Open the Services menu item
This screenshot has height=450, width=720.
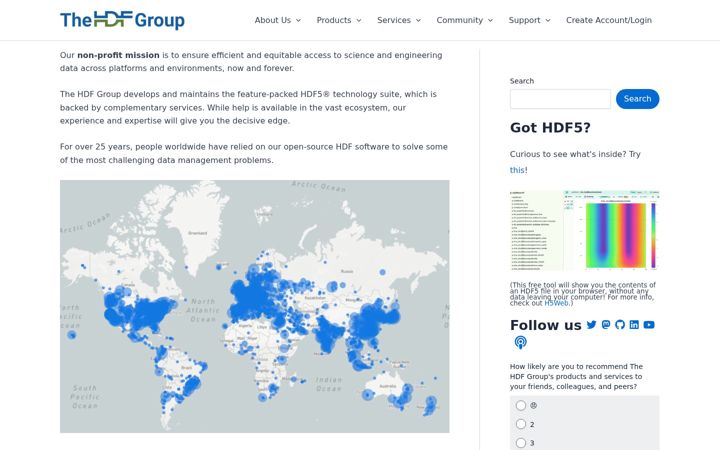pyautogui.click(x=394, y=20)
